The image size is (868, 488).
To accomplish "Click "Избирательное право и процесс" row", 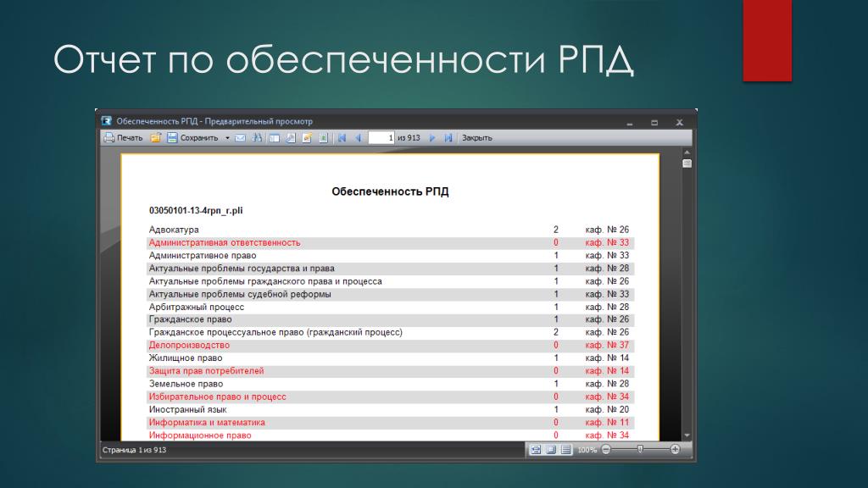I will [x=390, y=396].
